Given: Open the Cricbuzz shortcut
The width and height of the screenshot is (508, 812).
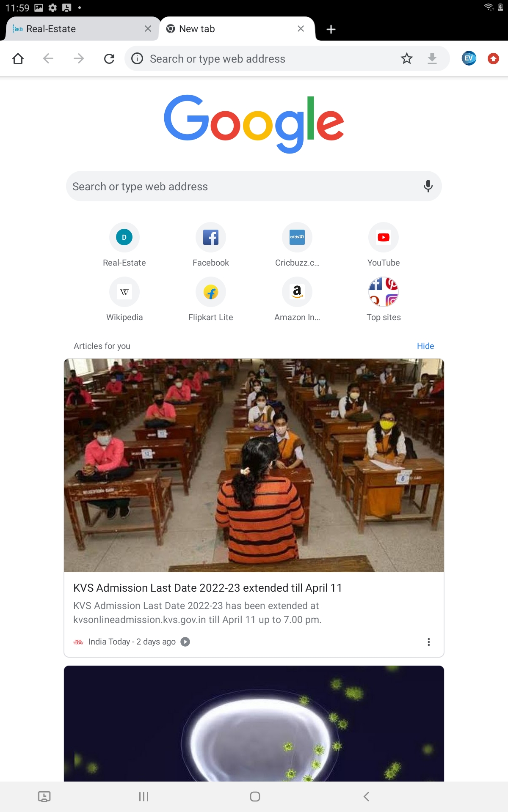Looking at the screenshot, I should (x=297, y=245).
